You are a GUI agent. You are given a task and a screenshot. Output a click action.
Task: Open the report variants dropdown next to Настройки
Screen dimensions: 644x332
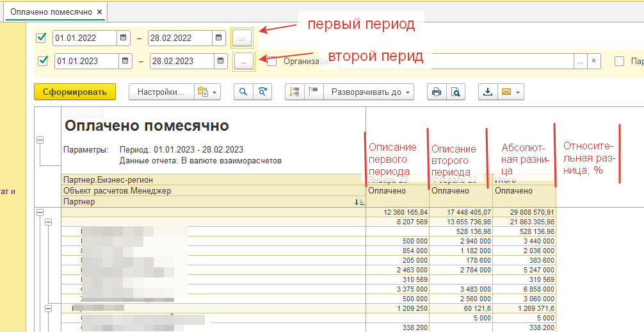click(207, 92)
